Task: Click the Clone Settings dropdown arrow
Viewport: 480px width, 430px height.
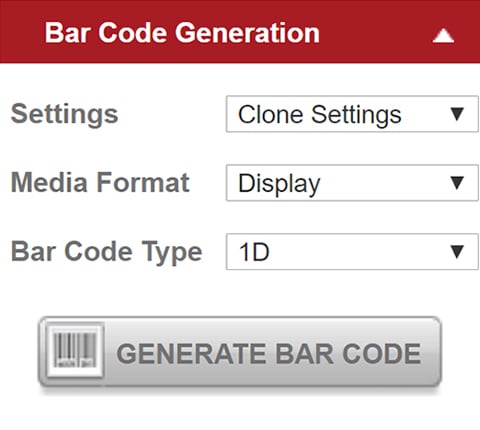Action: tap(457, 114)
